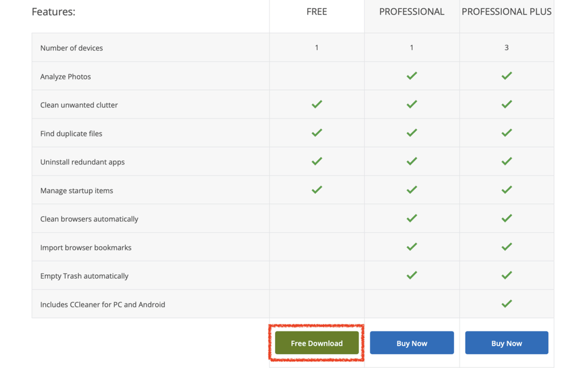The image size is (588, 368).
Task: Click Empty Trash automatically checkmark in Professional column
Action: tap(412, 275)
